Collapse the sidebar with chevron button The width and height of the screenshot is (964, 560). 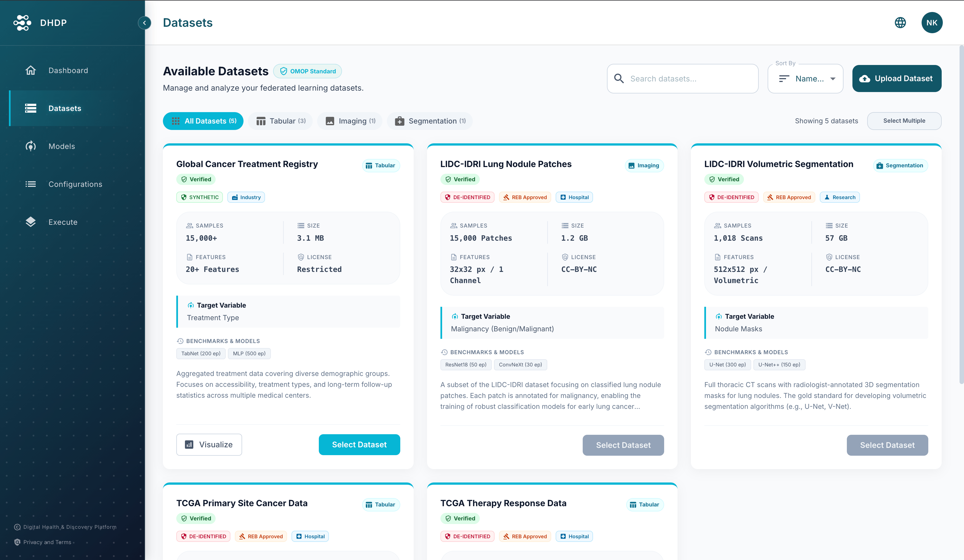click(x=144, y=23)
